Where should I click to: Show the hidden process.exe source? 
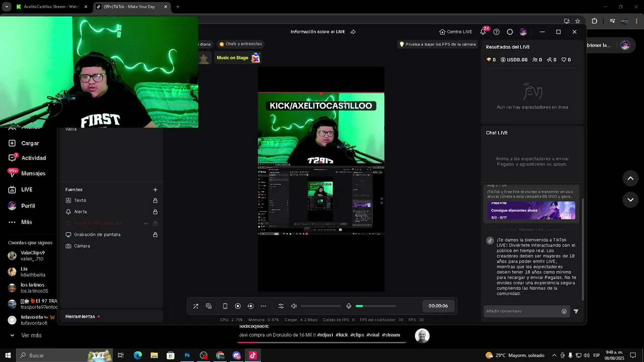pyautogui.click(x=146, y=223)
